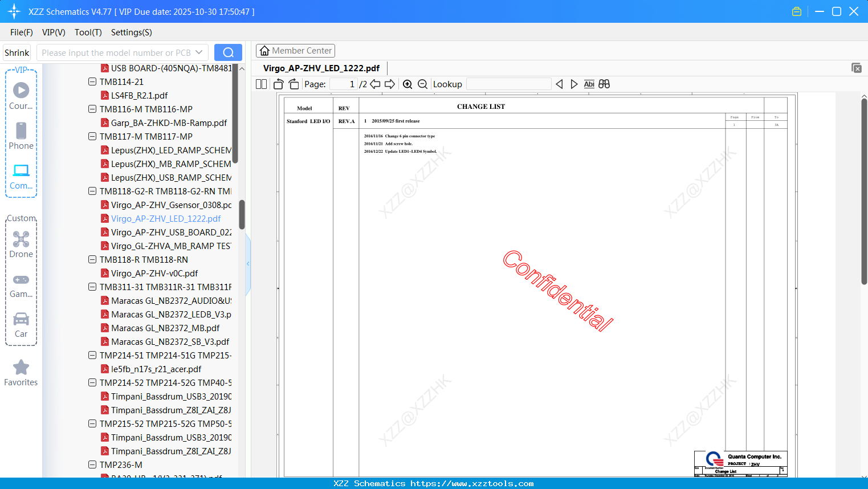Collapse the TMB311-31 tree node
This screenshot has height=489, width=868.
coord(92,287)
